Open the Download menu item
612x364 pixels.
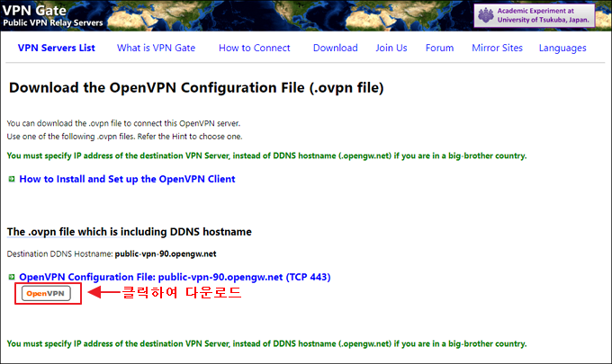(336, 48)
